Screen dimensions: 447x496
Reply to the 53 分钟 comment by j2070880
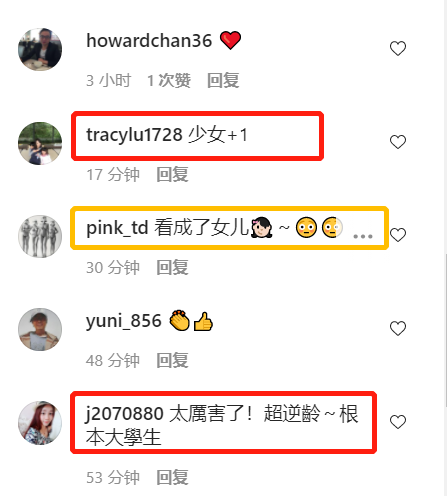point(172,477)
